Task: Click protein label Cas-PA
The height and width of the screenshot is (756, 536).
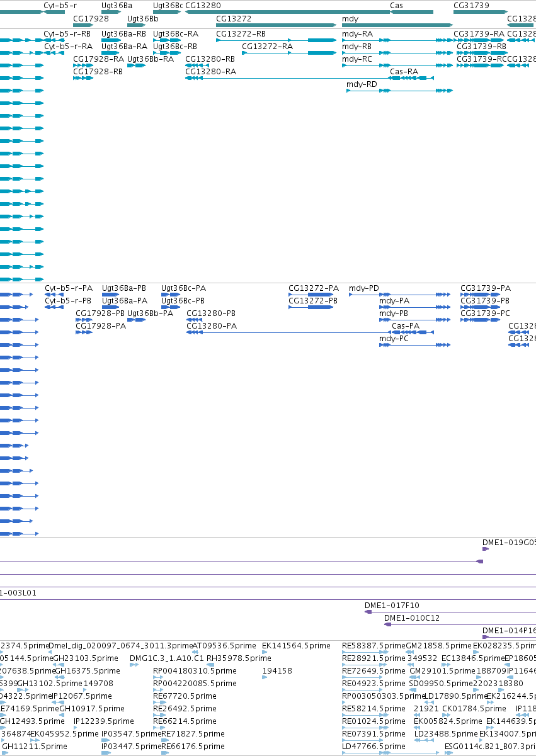Action: tap(406, 325)
